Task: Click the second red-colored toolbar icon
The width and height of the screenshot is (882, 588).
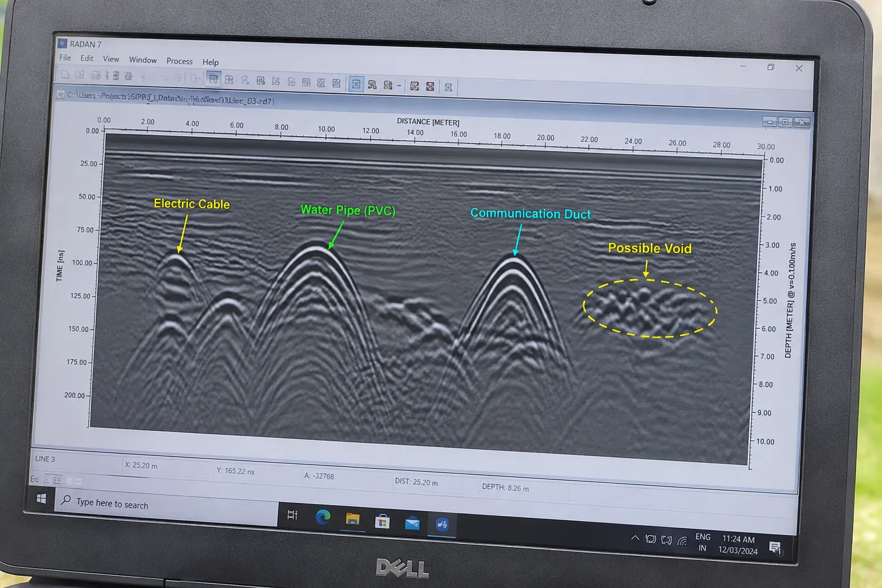Action: [430, 87]
